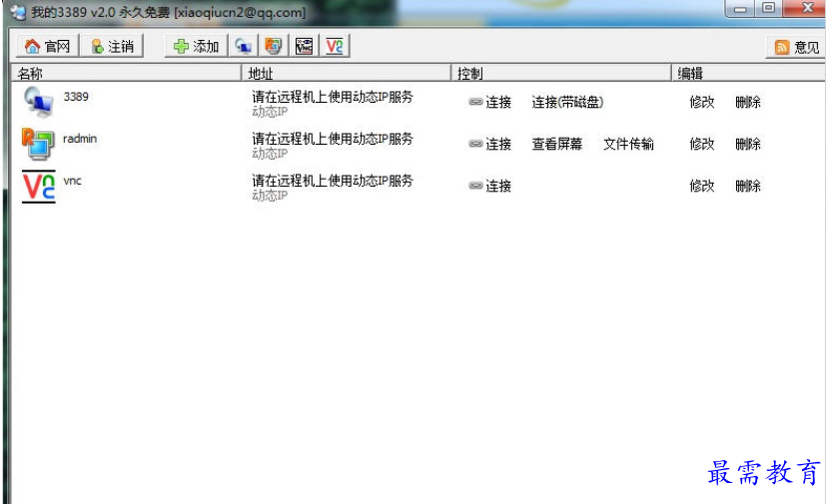Click the red V2 toolbar icon
This screenshot has width=829, height=504.
point(335,47)
